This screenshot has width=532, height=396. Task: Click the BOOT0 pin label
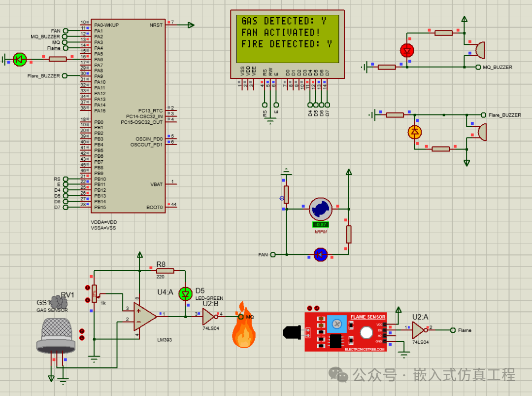[x=154, y=207]
